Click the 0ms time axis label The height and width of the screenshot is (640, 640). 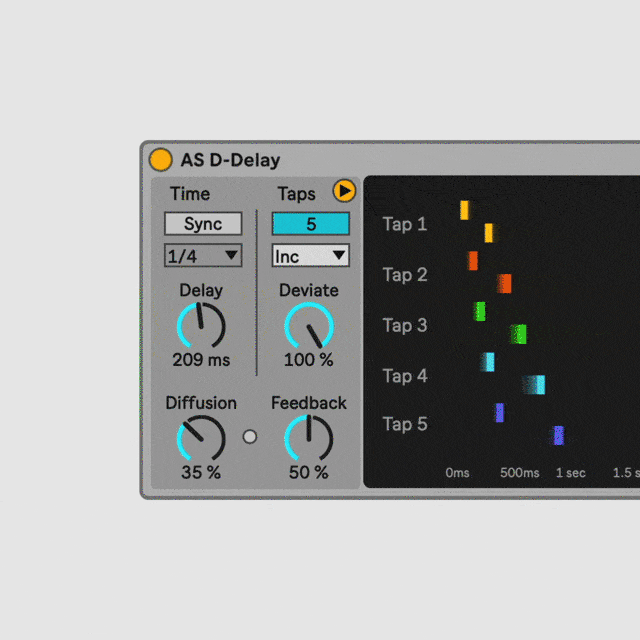coord(457,473)
